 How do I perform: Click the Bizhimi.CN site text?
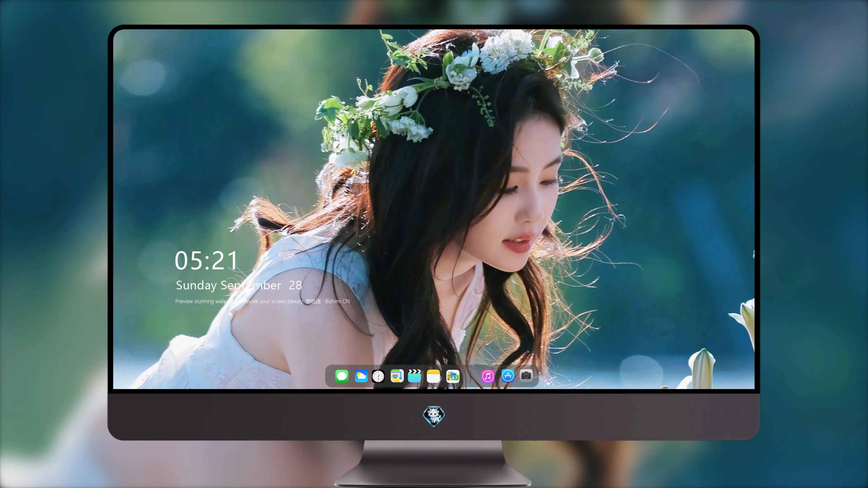pyautogui.click(x=337, y=301)
